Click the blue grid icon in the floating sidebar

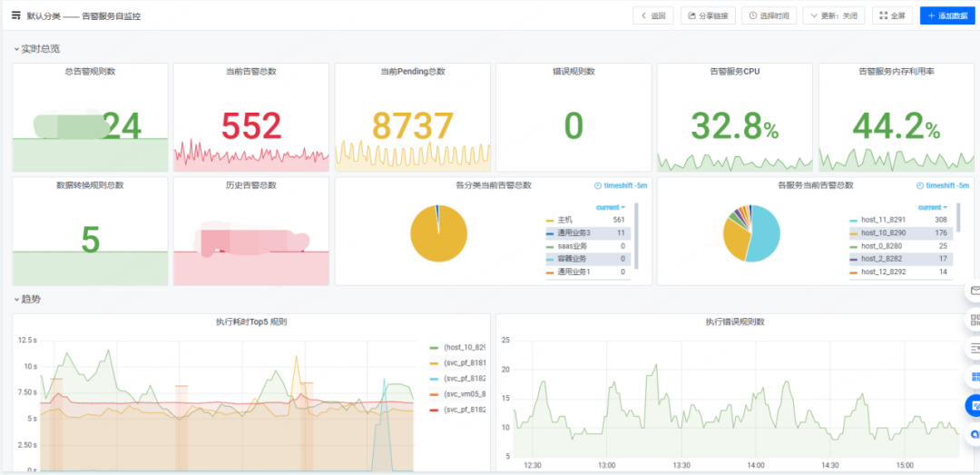pyautogui.click(x=974, y=376)
